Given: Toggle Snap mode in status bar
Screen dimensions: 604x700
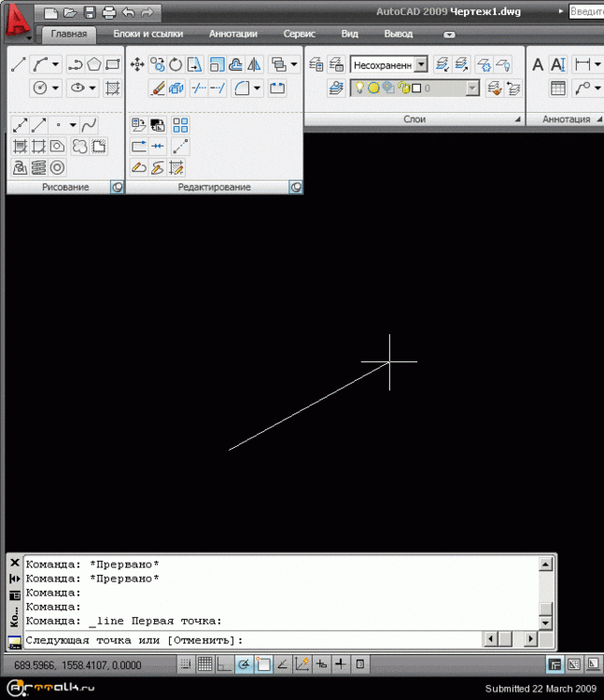Looking at the screenshot, I should click(185, 665).
